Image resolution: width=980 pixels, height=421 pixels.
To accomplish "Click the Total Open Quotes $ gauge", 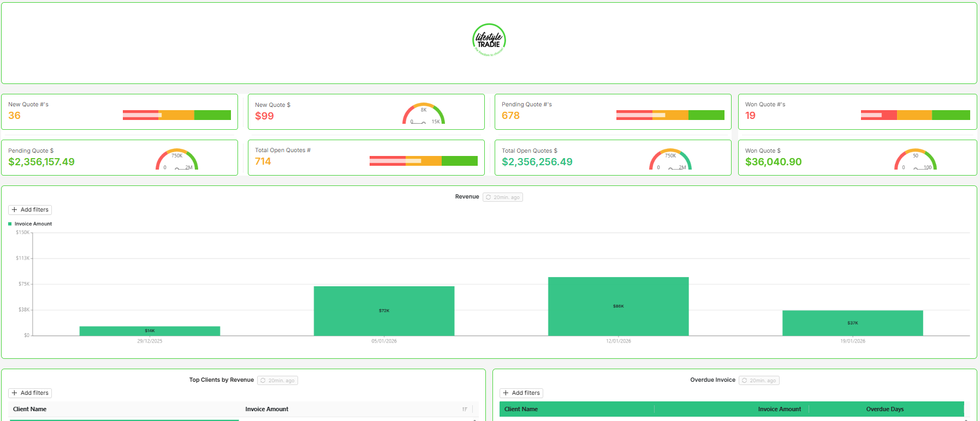I will pos(670,159).
